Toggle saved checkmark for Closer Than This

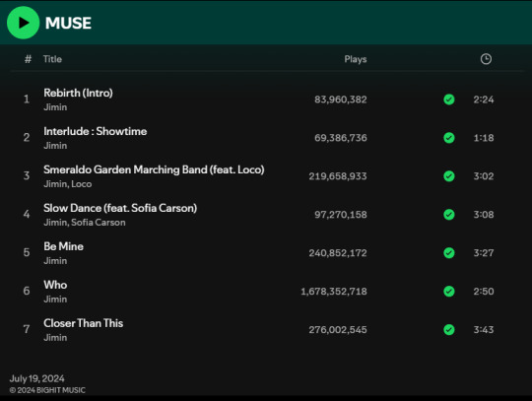click(x=449, y=329)
